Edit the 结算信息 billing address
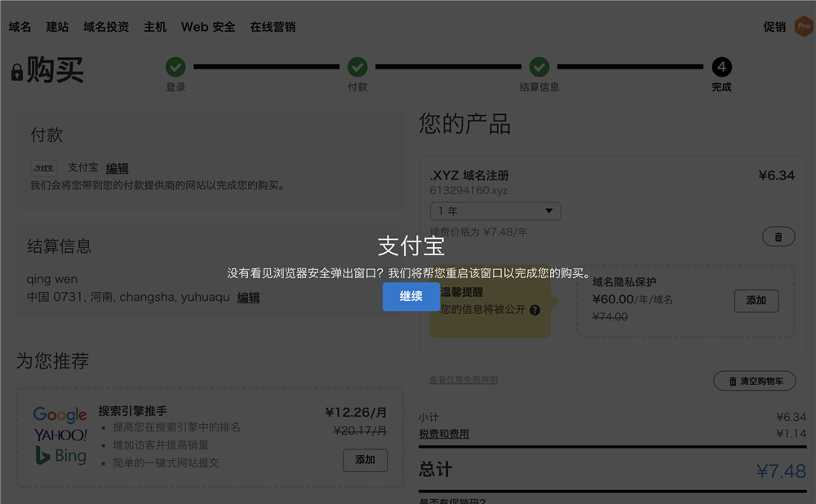The width and height of the screenshot is (816, 504). coord(248,298)
